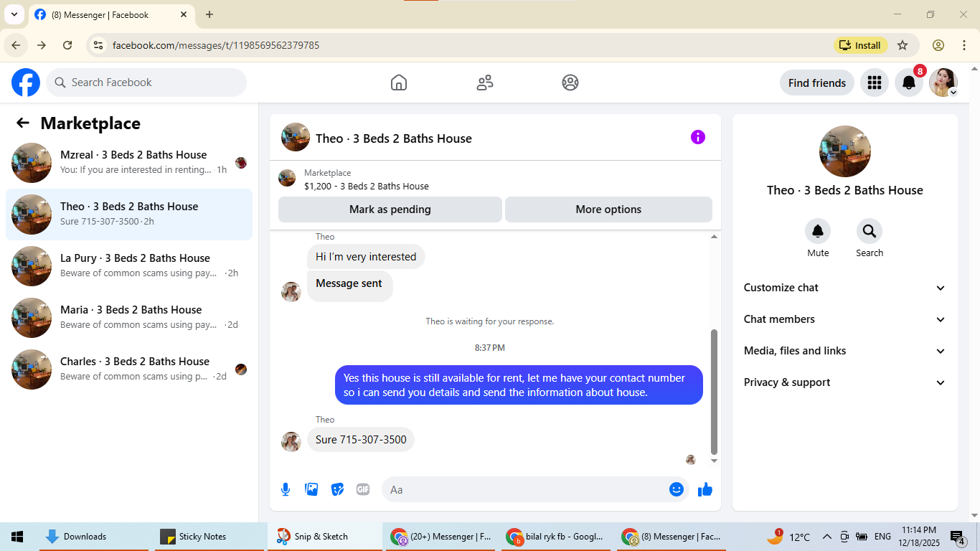Open Downloads from the taskbar

tap(94, 537)
